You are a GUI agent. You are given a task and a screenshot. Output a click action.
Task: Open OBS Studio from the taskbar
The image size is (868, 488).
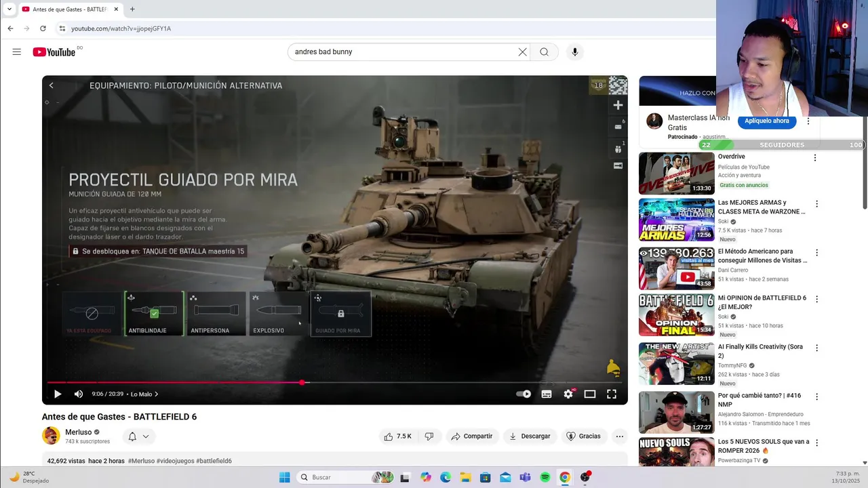[585, 477]
